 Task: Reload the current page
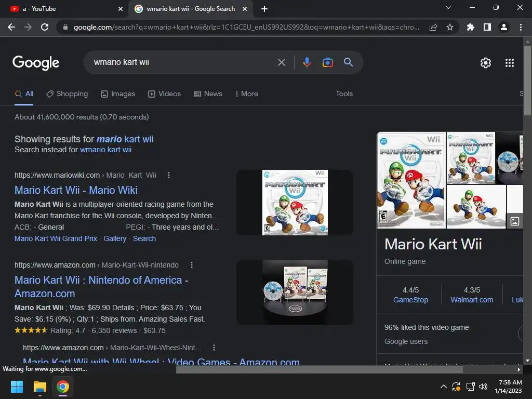(x=45, y=27)
